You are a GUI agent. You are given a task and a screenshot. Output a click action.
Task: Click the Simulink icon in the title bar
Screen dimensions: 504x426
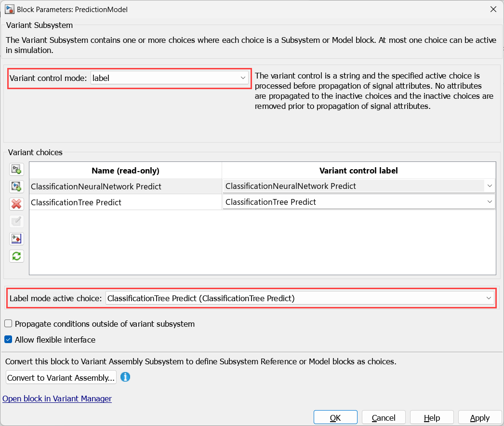[9, 9]
